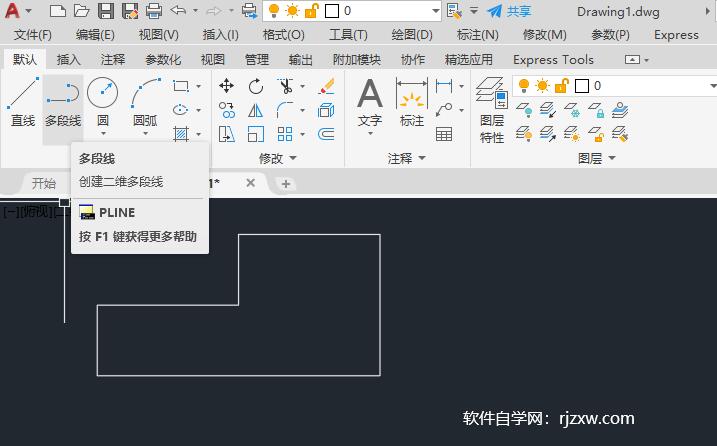Toggle freeze sun in quick access layer box
Viewport: 717px width, 446px height.
point(292,11)
